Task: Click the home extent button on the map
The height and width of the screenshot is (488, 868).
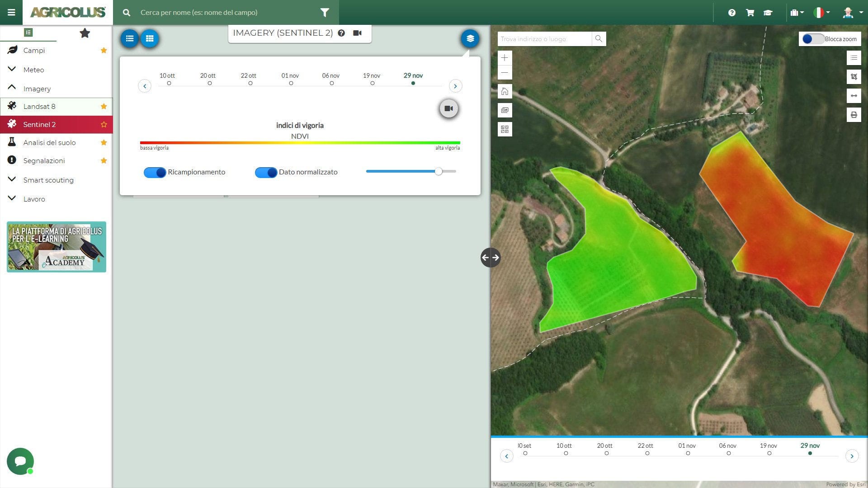Action: 505,91
